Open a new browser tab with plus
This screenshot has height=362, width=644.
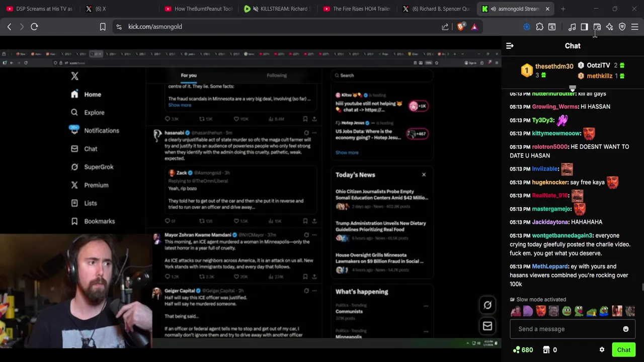click(x=563, y=9)
